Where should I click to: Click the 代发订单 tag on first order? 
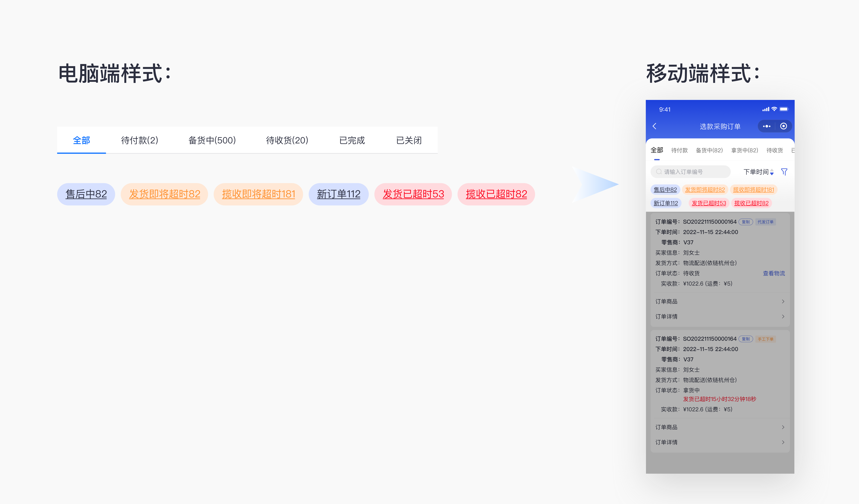766,222
